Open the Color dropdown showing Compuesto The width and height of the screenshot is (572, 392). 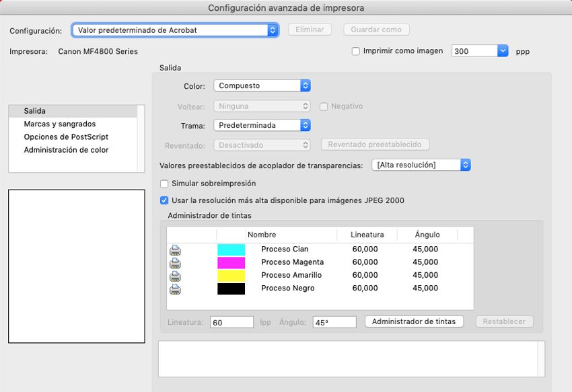tap(262, 85)
